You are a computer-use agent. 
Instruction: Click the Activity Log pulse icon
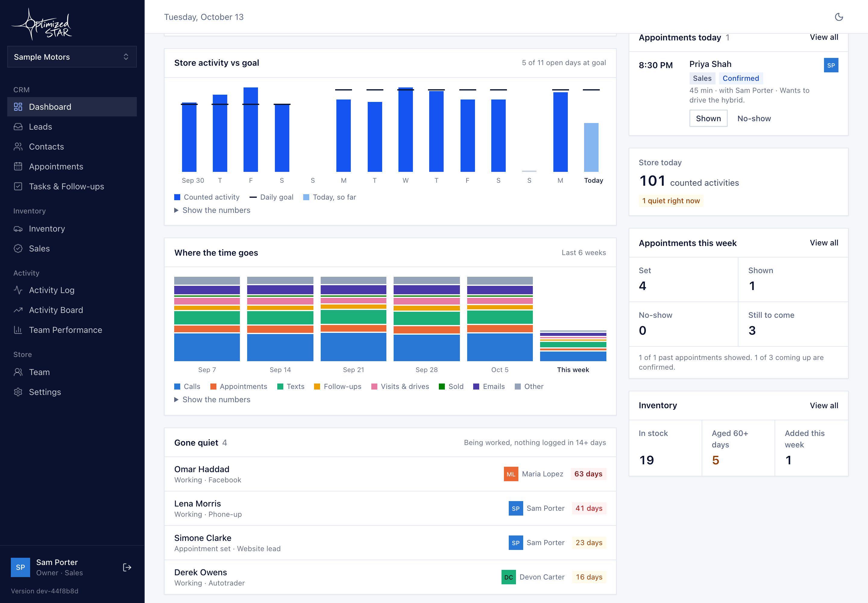click(18, 290)
